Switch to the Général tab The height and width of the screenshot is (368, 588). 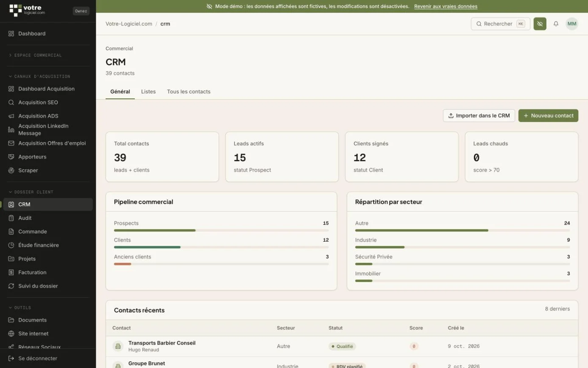(120, 92)
